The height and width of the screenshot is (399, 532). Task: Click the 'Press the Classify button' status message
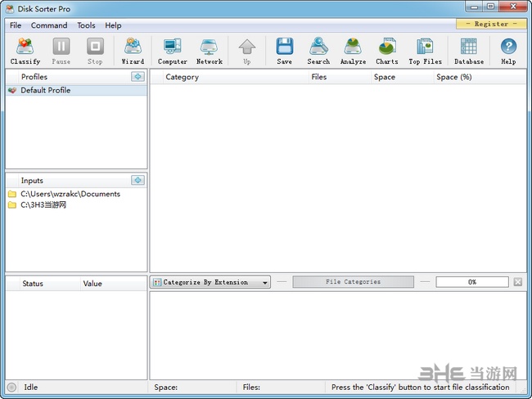click(x=421, y=387)
